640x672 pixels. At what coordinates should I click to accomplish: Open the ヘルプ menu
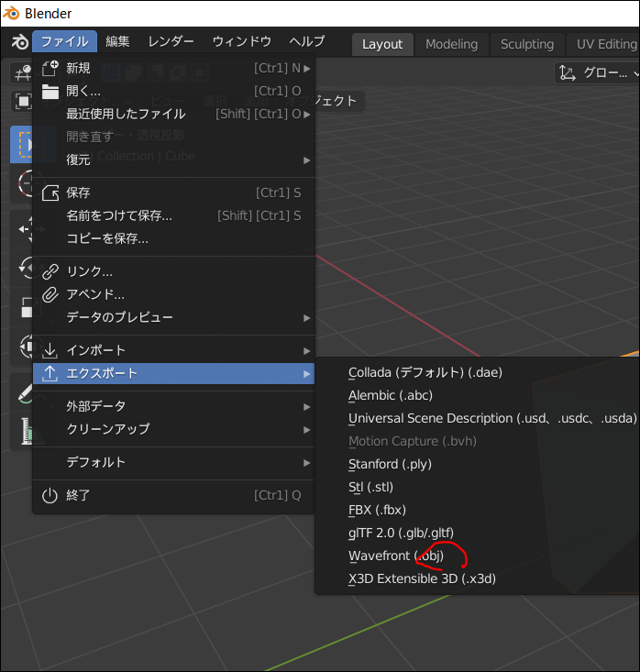[x=307, y=41]
